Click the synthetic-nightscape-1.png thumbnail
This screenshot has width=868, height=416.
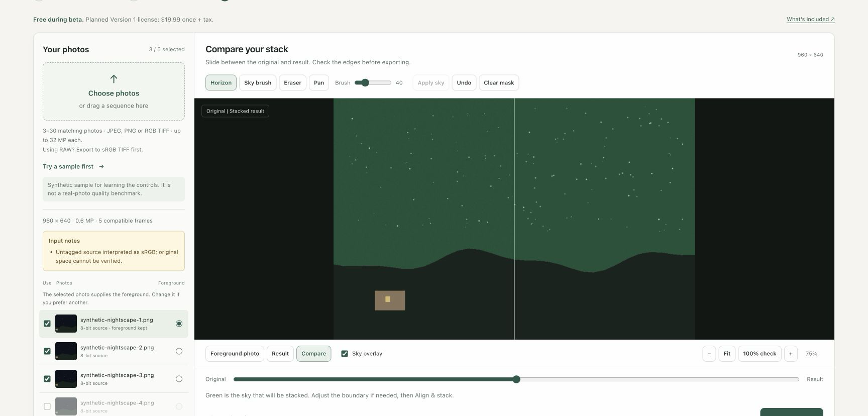[66, 324]
